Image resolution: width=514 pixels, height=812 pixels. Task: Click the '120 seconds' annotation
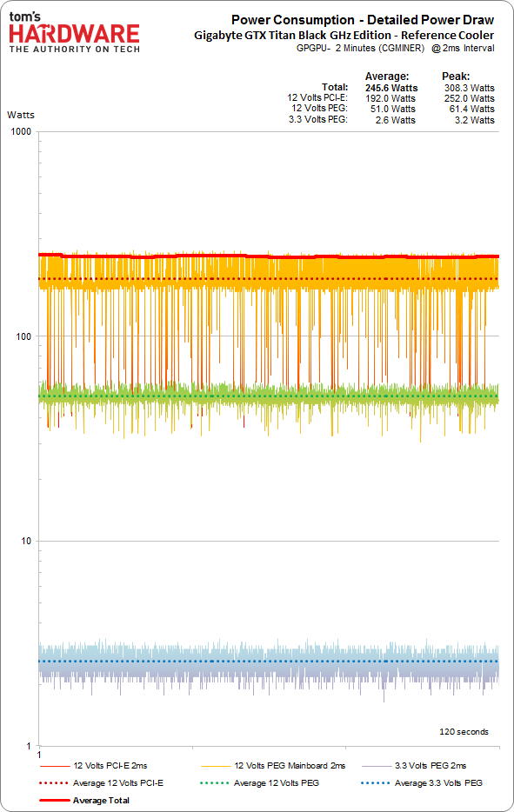[464, 732]
